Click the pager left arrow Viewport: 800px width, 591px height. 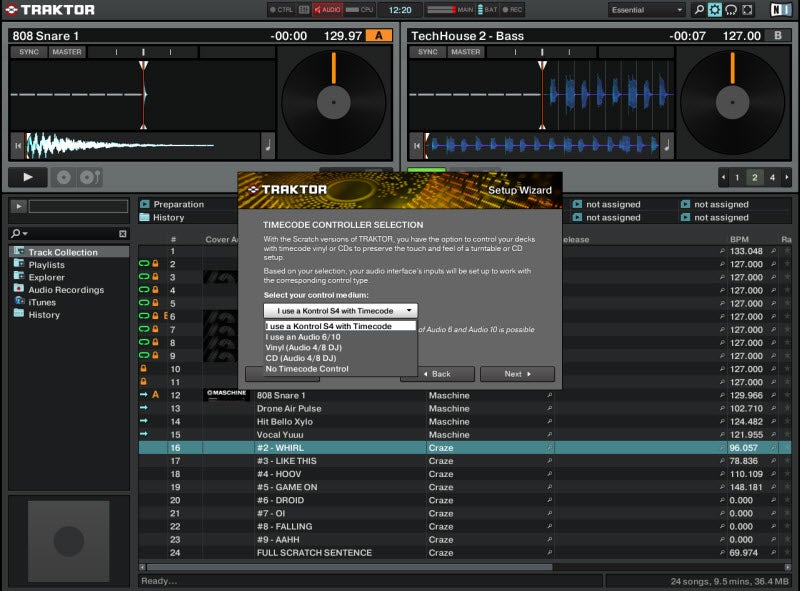coord(723,178)
